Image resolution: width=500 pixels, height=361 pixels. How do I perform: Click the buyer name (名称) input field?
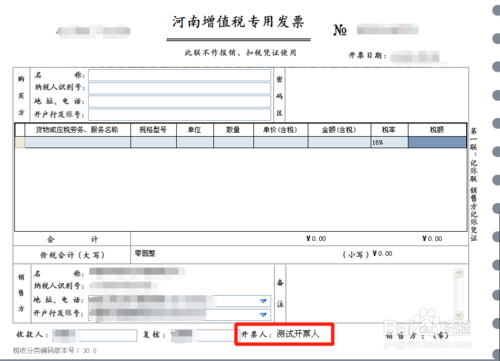pyautogui.click(x=180, y=75)
